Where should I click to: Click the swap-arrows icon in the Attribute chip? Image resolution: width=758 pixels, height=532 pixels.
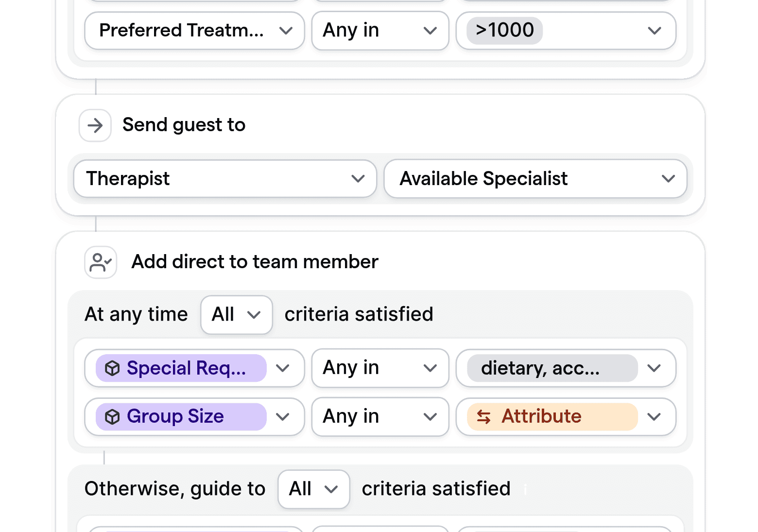484,417
